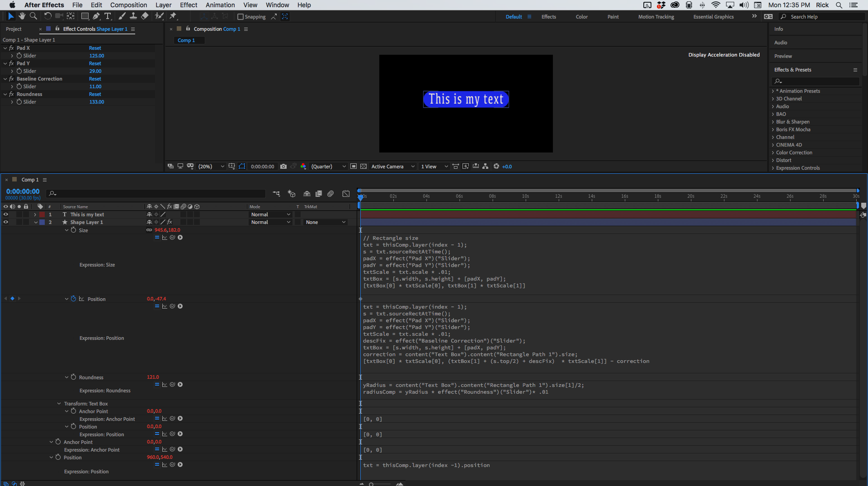Open the Quarter resolution dropdown
Viewport: 868px width, 486px height.
[x=328, y=167]
